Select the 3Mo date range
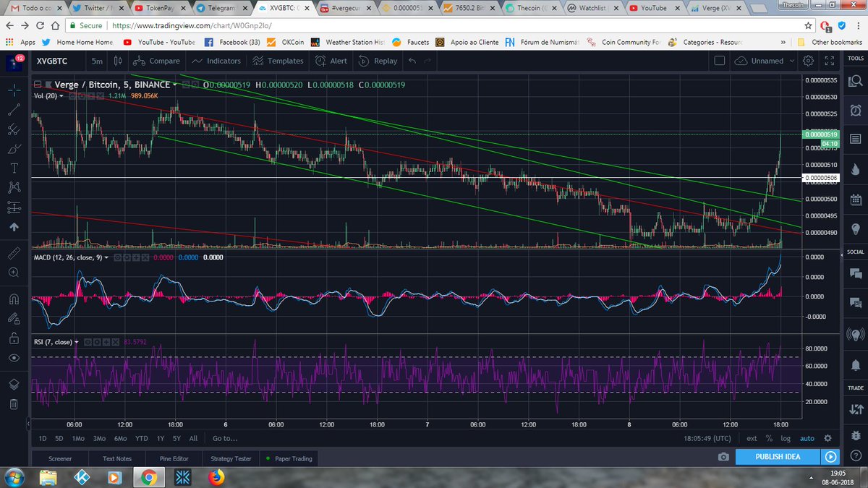The image size is (868, 488). click(x=99, y=438)
